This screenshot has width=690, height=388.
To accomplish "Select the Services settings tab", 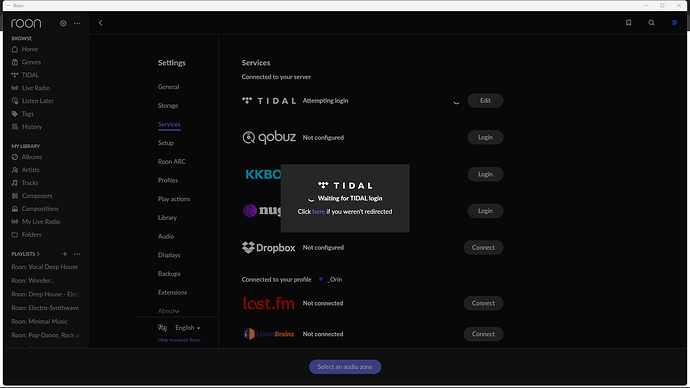I will coord(169,124).
